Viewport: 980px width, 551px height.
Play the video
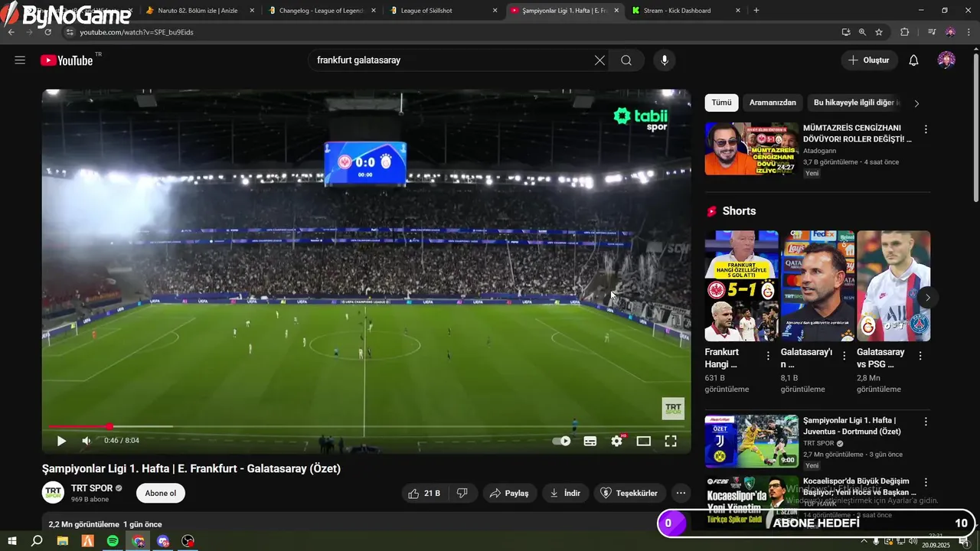coord(61,441)
